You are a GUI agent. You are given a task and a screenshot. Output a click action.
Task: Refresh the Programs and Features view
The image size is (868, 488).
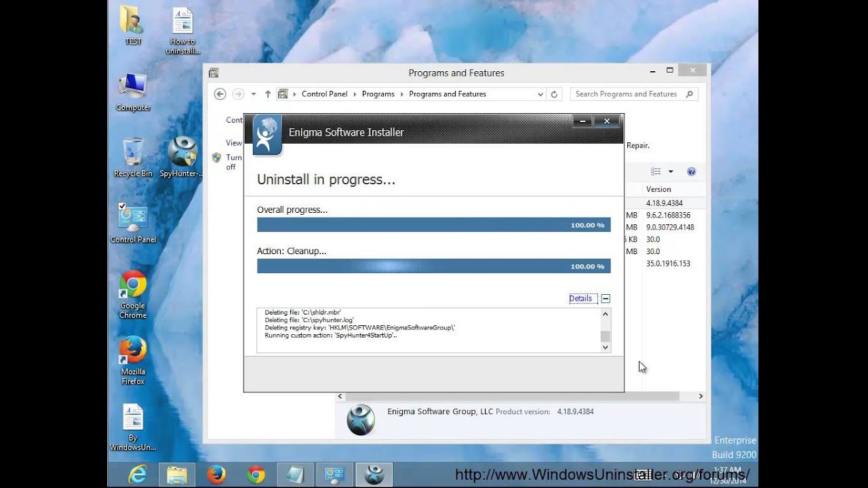554,94
